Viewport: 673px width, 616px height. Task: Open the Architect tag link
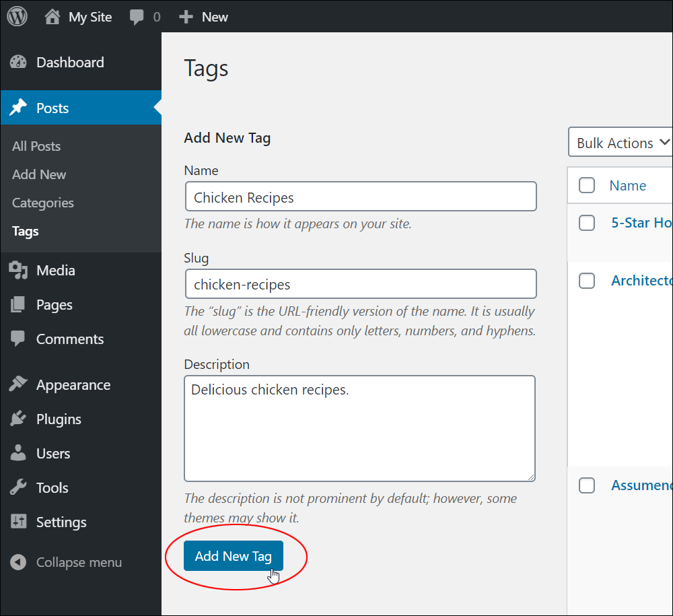click(641, 281)
